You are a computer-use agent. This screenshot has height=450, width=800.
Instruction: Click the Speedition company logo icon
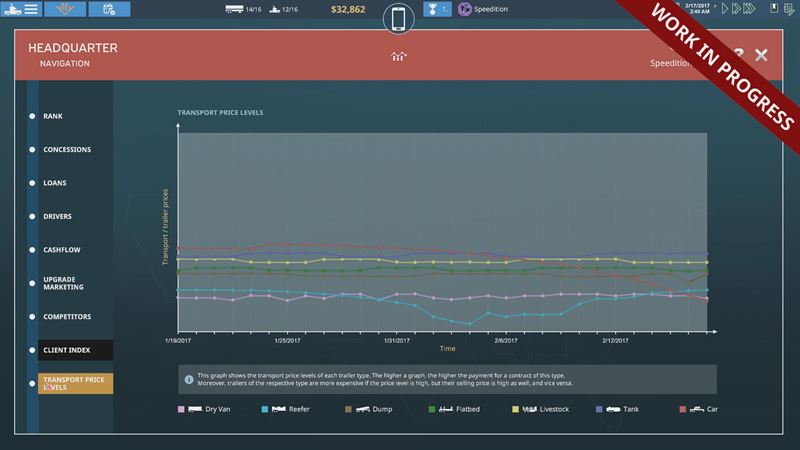[x=466, y=10]
